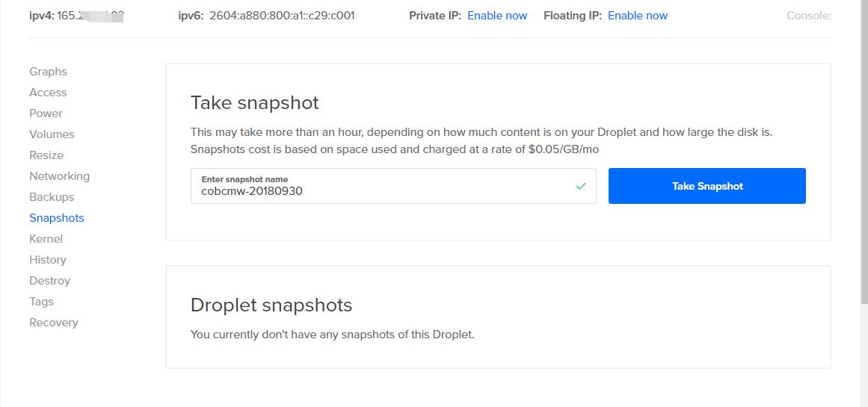Select Snapshots in the sidebar
This screenshot has height=407, width=868.
[x=57, y=218]
